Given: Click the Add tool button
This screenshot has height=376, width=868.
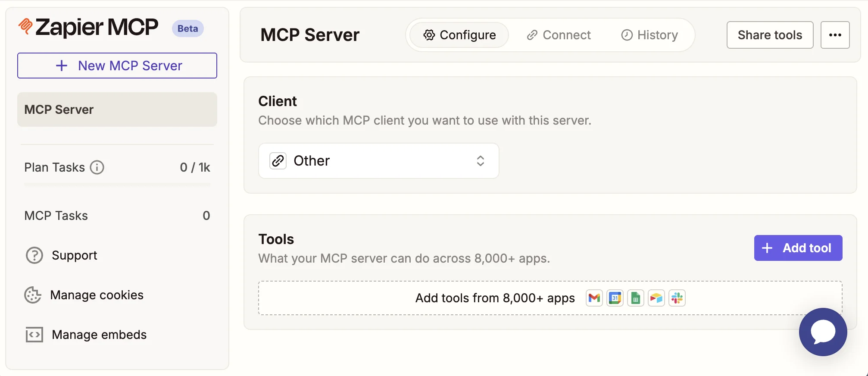Looking at the screenshot, I should click(x=798, y=248).
